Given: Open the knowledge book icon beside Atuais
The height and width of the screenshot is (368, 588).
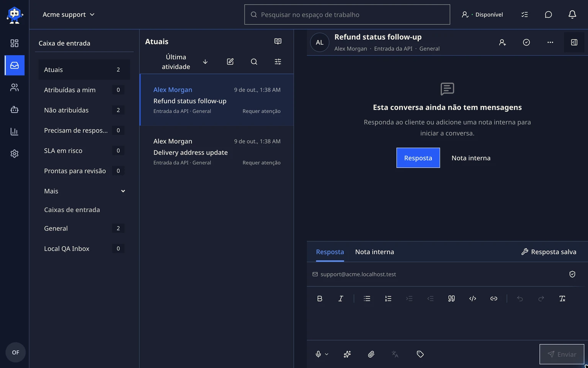Looking at the screenshot, I should click(278, 41).
